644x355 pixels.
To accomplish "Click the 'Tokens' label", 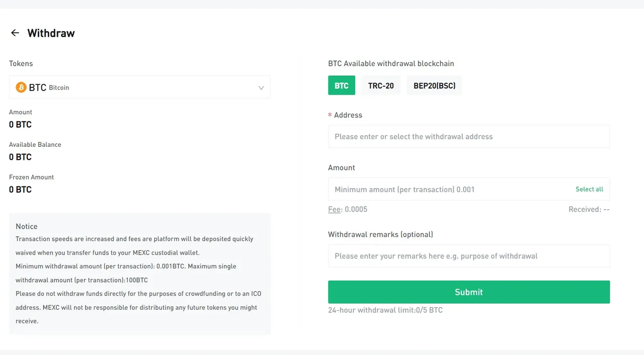I will [21, 63].
